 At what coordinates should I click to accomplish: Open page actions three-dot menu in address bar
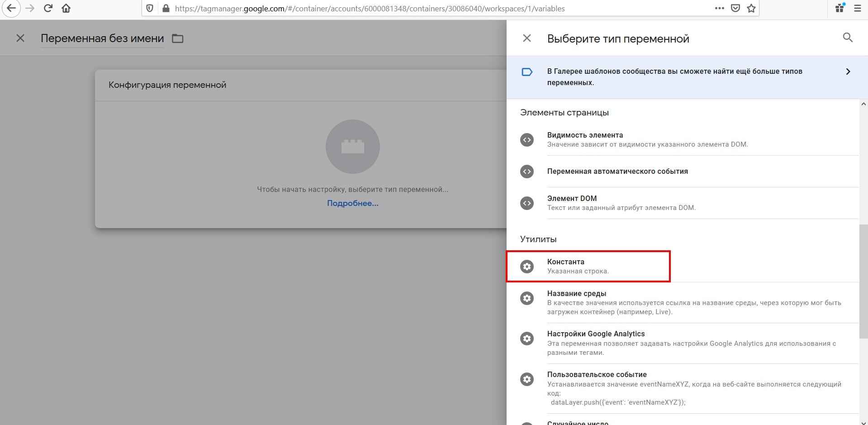719,9
